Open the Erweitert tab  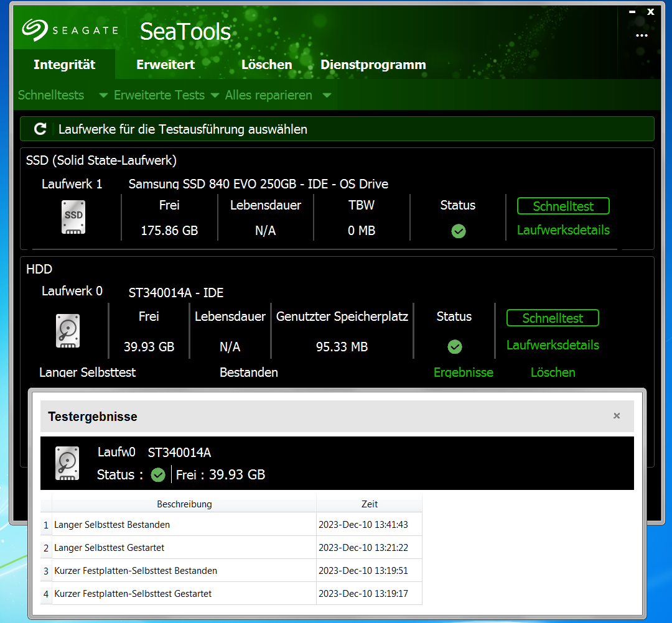(x=166, y=65)
